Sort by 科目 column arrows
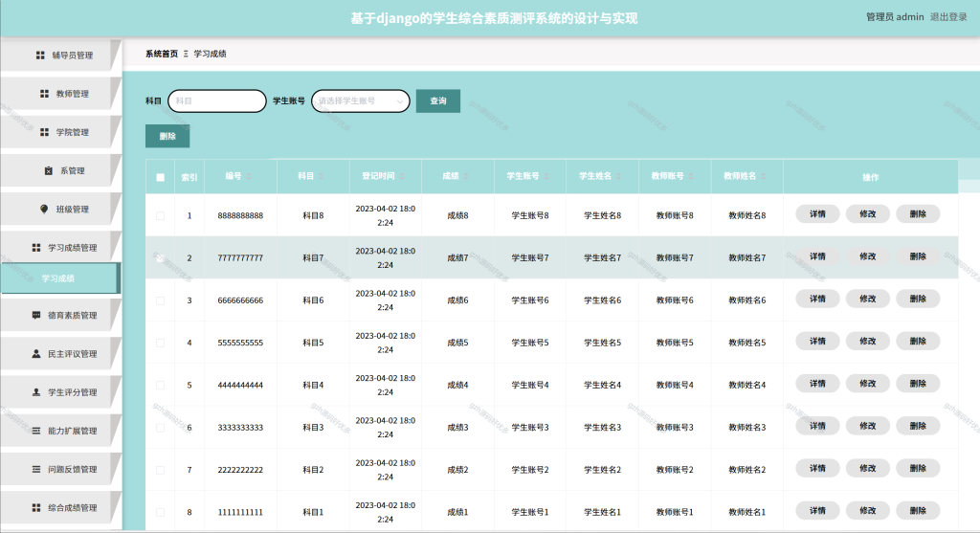Image resolution: width=980 pixels, height=533 pixels. tap(322, 177)
